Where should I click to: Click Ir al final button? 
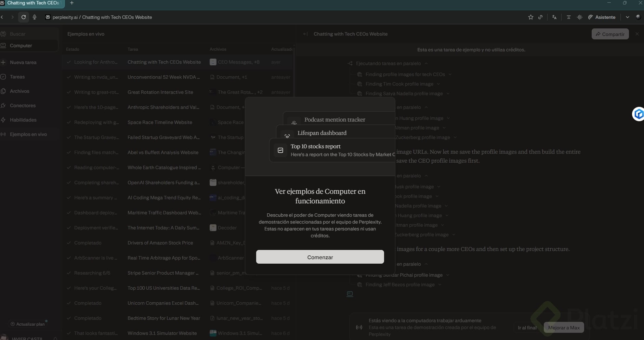[x=527, y=328]
